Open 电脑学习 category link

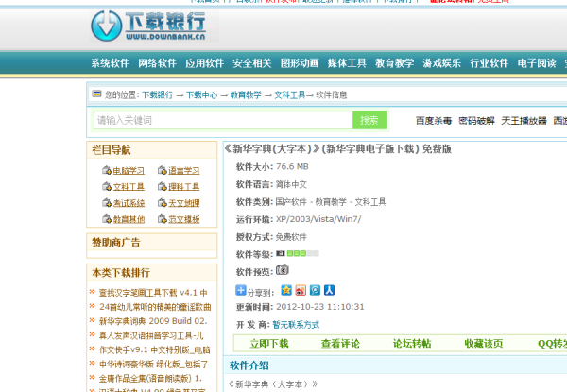click(129, 171)
